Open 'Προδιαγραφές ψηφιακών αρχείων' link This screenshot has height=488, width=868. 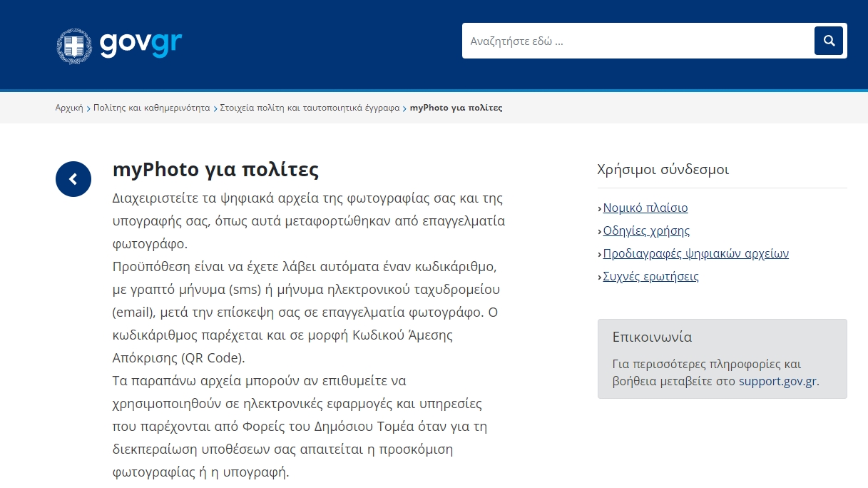[696, 253]
